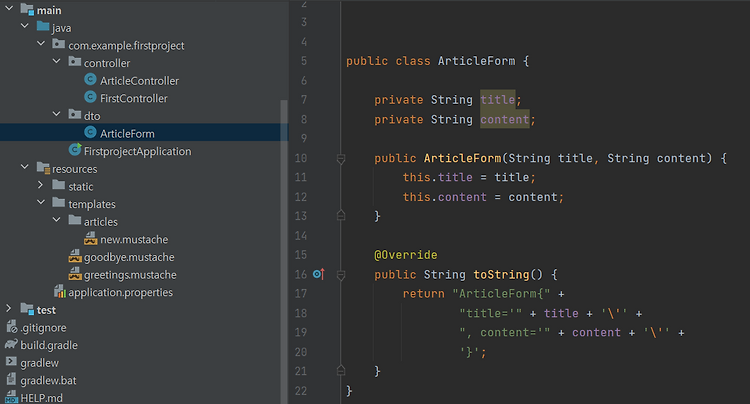This screenshot has width=750, height=404.
Task: Open FirstController in the project tree
Action: click(133, 98)
